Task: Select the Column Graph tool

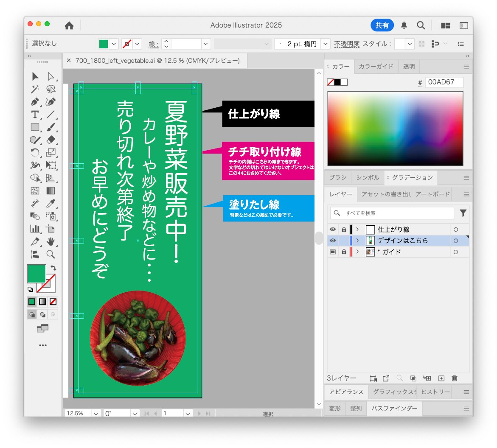Action: [x=35, y=229]
